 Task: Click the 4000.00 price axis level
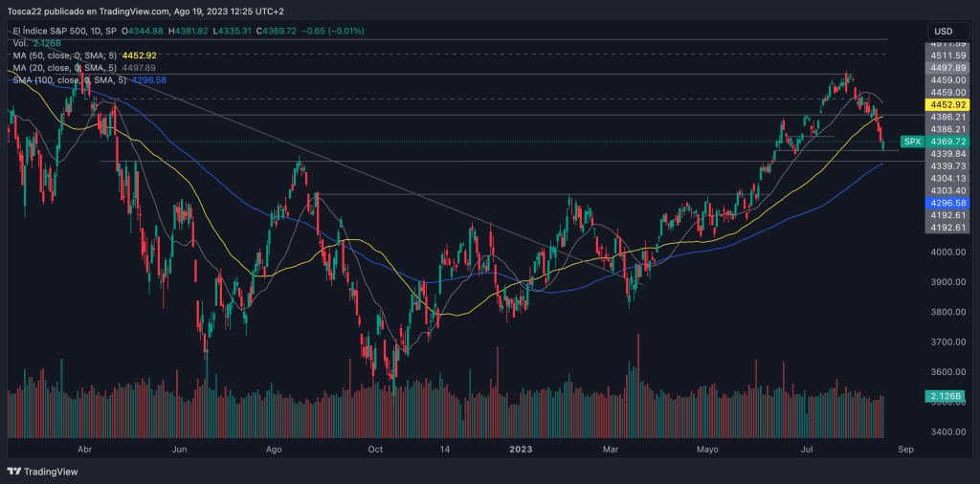pyautogui.click(x=947, y=253)
